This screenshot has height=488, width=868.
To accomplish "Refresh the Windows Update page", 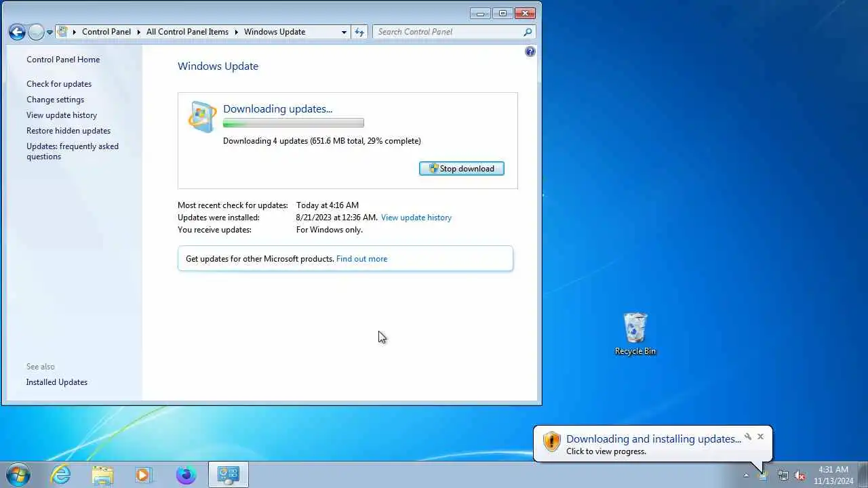I will (x=359, y=32).
